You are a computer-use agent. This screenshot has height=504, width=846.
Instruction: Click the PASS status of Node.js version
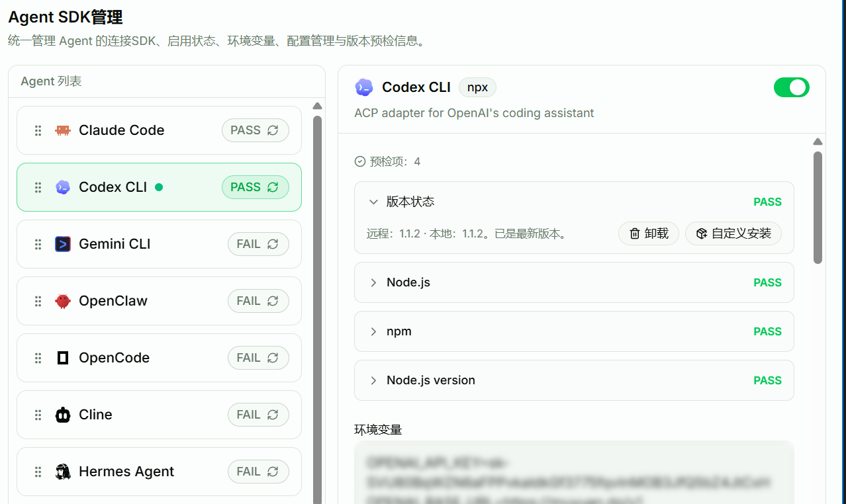point(767,380)
